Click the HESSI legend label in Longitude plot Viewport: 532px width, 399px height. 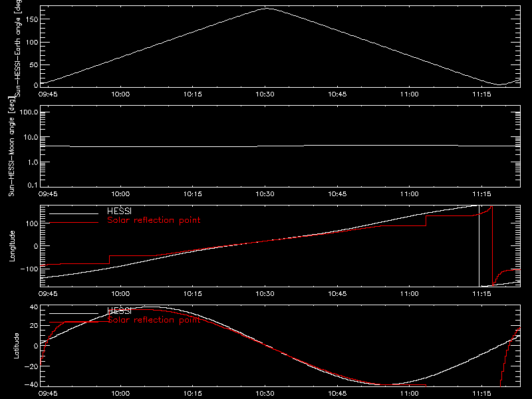point(119,211)
